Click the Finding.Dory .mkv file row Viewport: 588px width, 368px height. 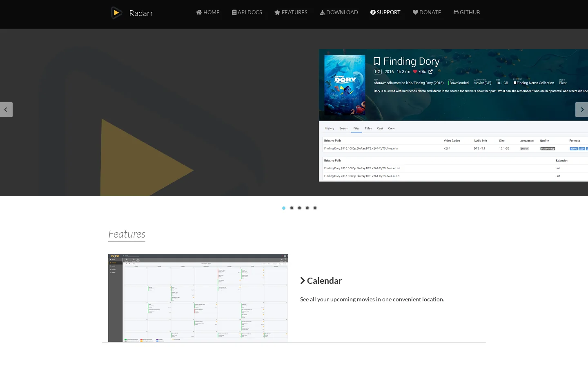pos(455,148)
